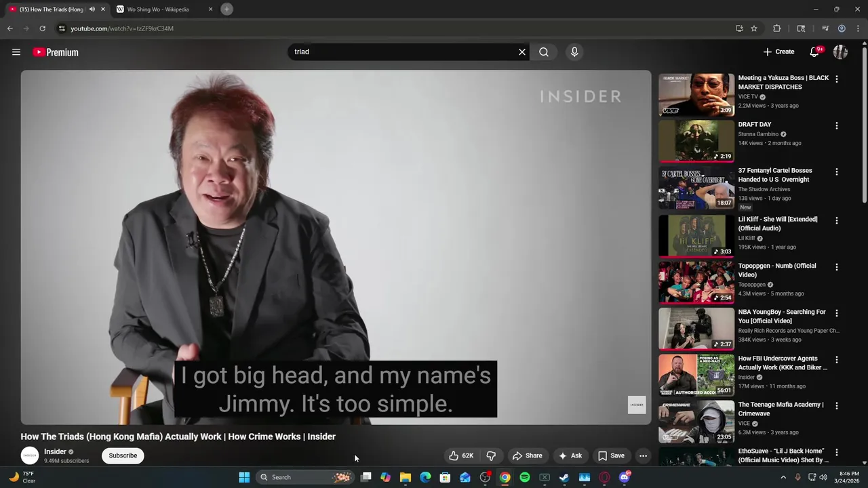Open 'Topoppgen - Numb' video thumbnail
This screenshot has width=868, height=488.
[696, 283]
